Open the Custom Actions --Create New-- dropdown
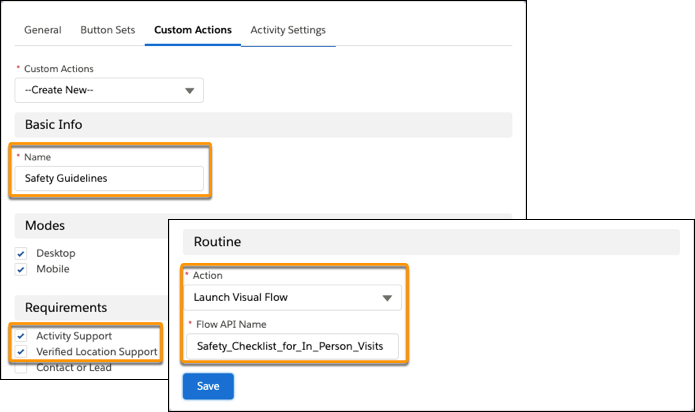The height and width of the screenshot is (412, 695). pos(109,90)
